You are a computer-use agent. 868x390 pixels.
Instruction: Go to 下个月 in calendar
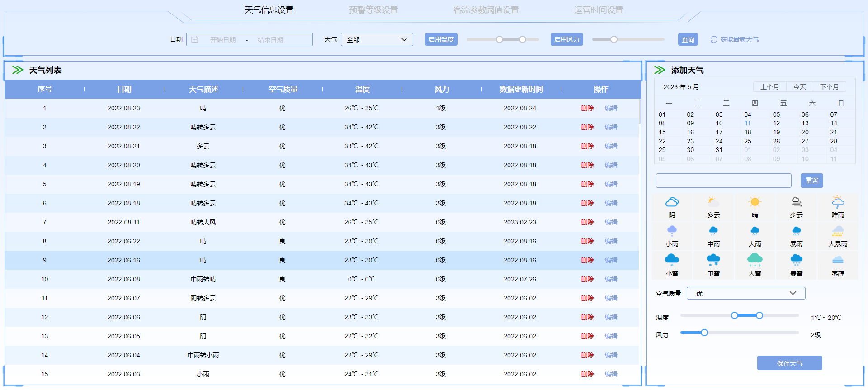click(829, 87)
